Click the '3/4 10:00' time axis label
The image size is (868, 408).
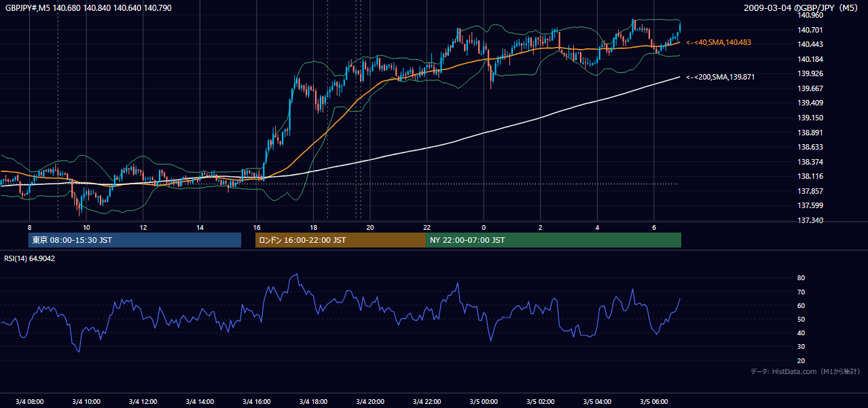(86, 401)
